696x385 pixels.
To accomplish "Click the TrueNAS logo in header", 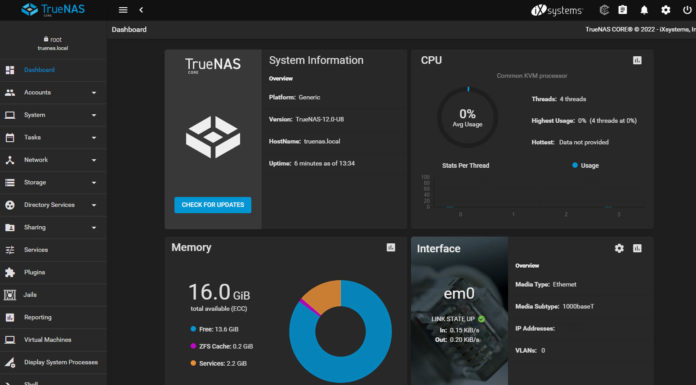I will [x=53, y=9].
